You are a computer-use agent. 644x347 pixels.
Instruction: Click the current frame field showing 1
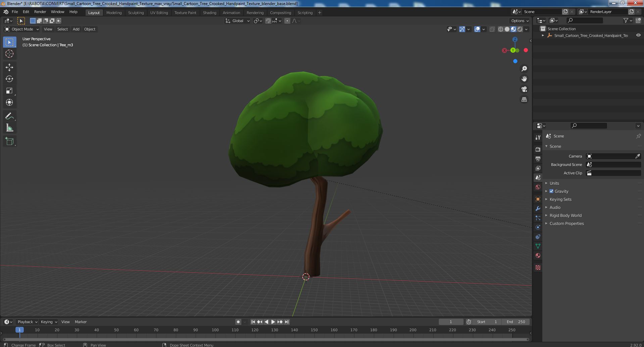[x=451, y=322]
